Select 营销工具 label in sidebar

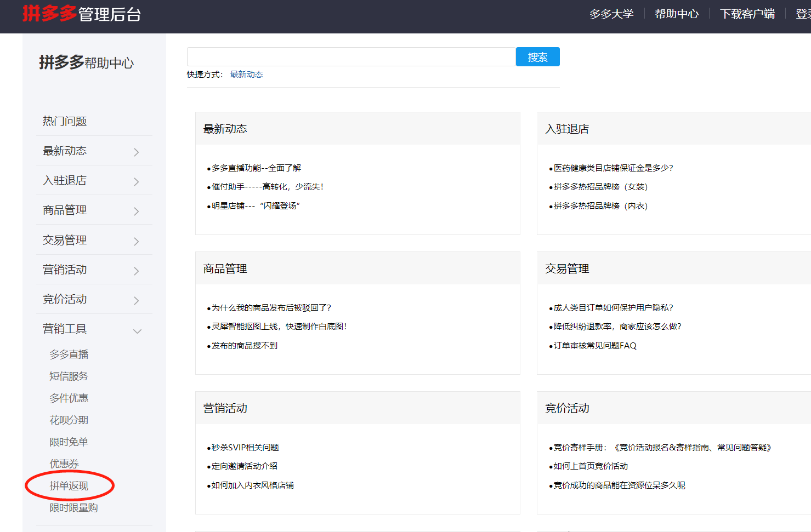[65, 329]
